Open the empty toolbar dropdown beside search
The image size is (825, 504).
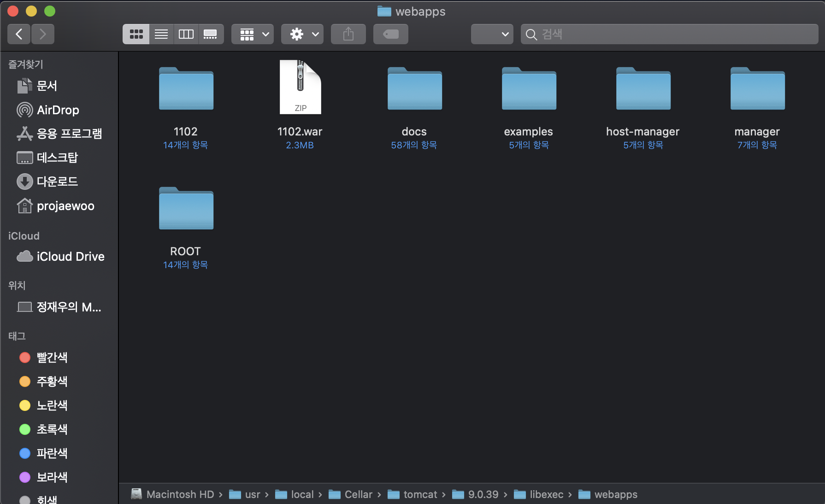[492, 34]
